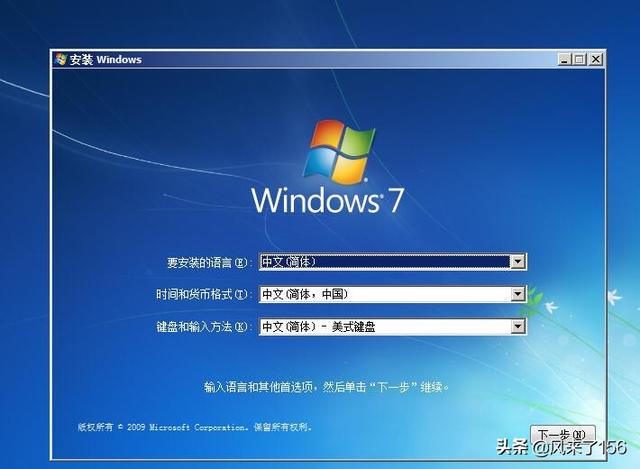Click the 头条 @风来了156 watermark

(x=561, y=447)
